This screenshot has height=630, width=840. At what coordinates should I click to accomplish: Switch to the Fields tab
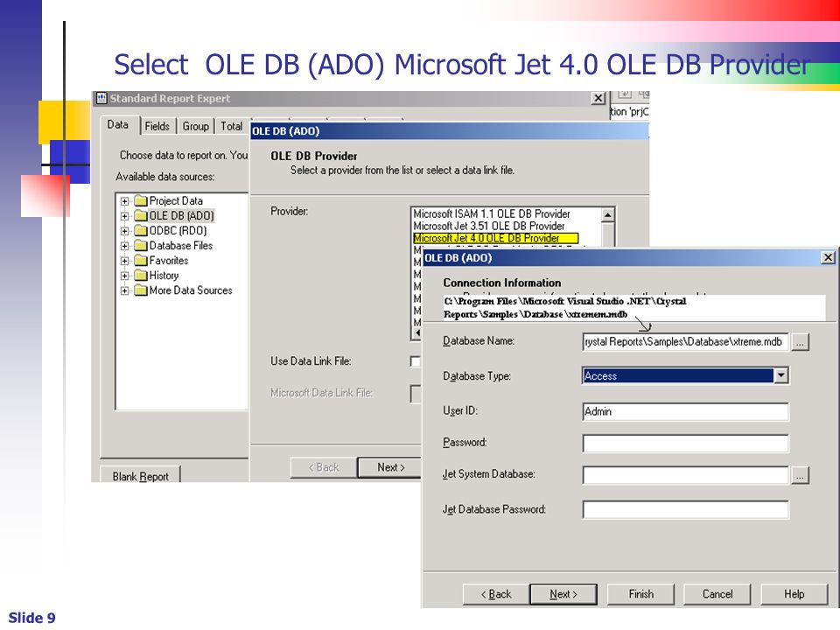point(157,126)
